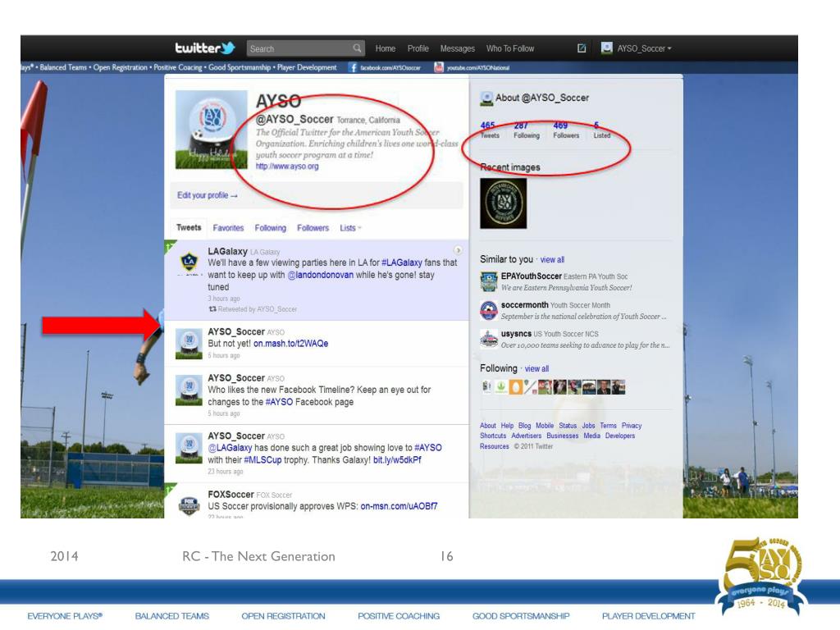Image resolution: width=840 pixels, height=630 pixels.
Task: Open the on.mash.to/t2WAQe link
Action: pos(291,344)
